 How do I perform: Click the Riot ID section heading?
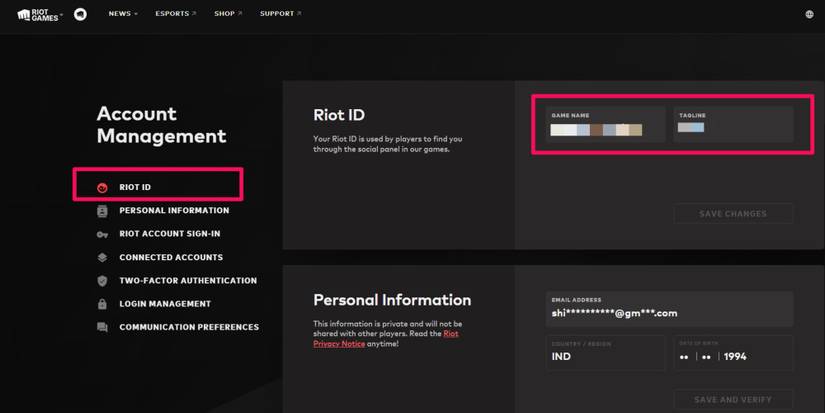point(339,115)
